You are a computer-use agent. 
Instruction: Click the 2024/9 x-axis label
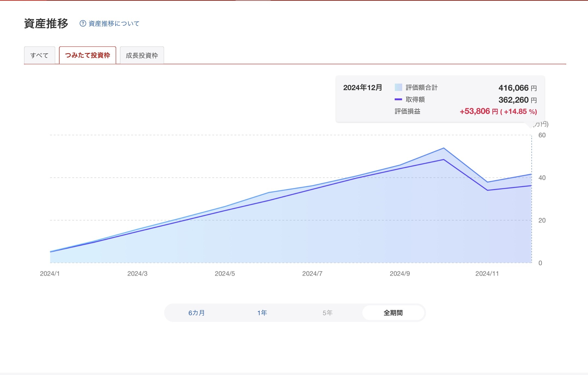pos(399,273)
